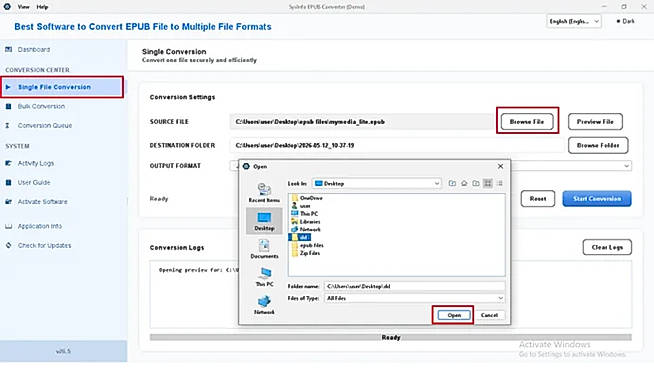Click the Folder name input field
654x368 pixels.
[414, 286]
